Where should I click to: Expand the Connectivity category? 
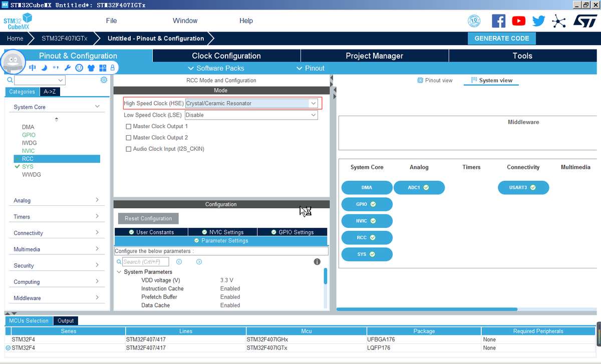[x=56, y=233]
